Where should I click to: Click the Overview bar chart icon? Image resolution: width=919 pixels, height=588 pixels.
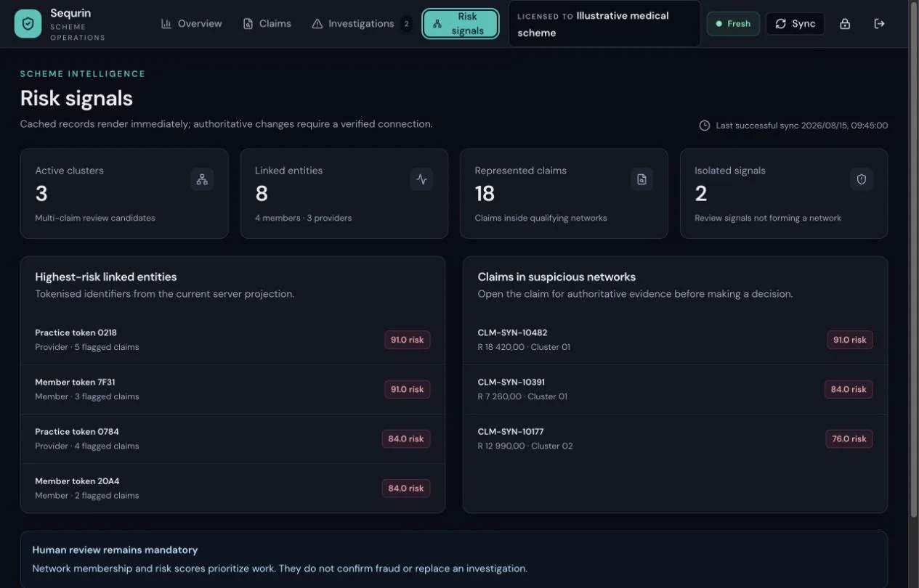tap(166, 24)
